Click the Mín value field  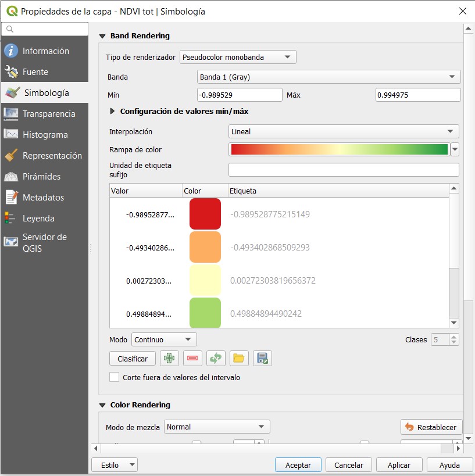coord(240,95)
